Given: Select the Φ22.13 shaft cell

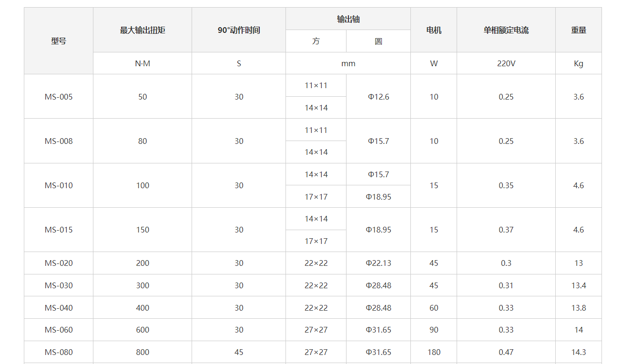Looking at the screenshot, I should [378, 263].
